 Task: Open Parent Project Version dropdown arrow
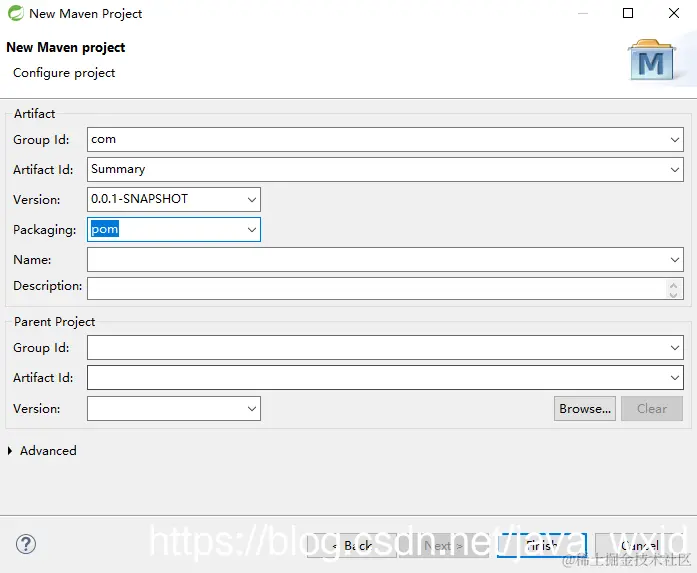pyautogui.click(x=252, y=409)
